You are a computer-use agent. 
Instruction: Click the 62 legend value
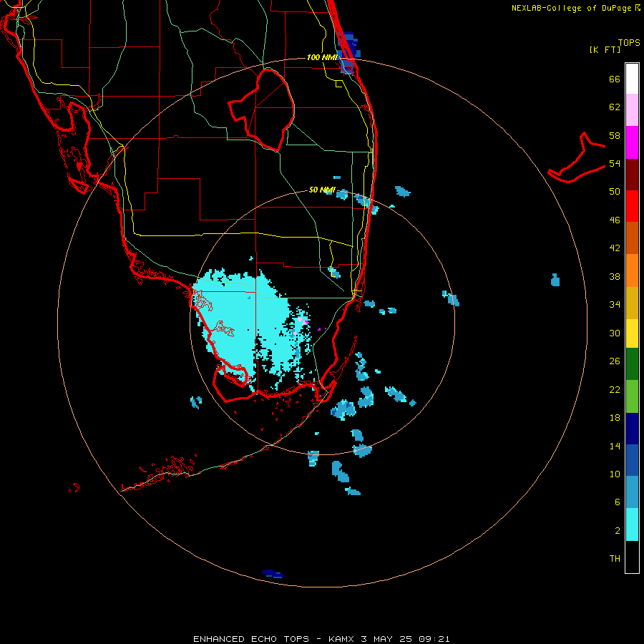pyautogui.click(x=615, y=107)
